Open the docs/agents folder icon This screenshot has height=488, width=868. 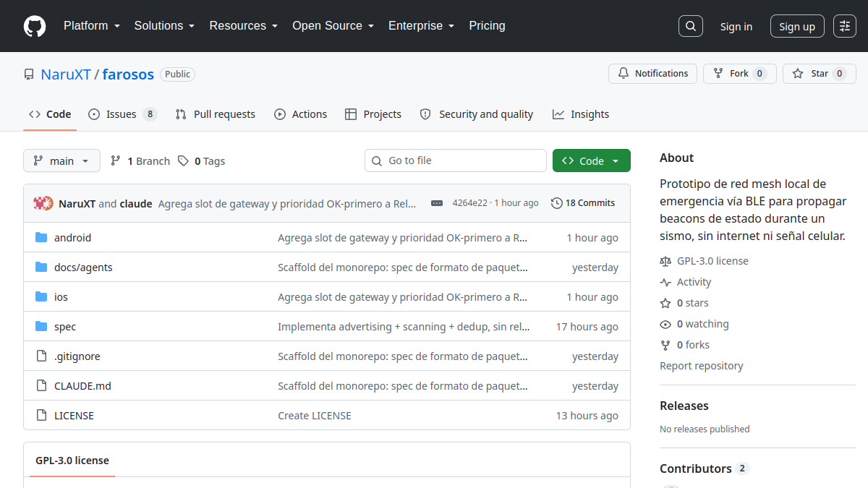coord(41,267)
